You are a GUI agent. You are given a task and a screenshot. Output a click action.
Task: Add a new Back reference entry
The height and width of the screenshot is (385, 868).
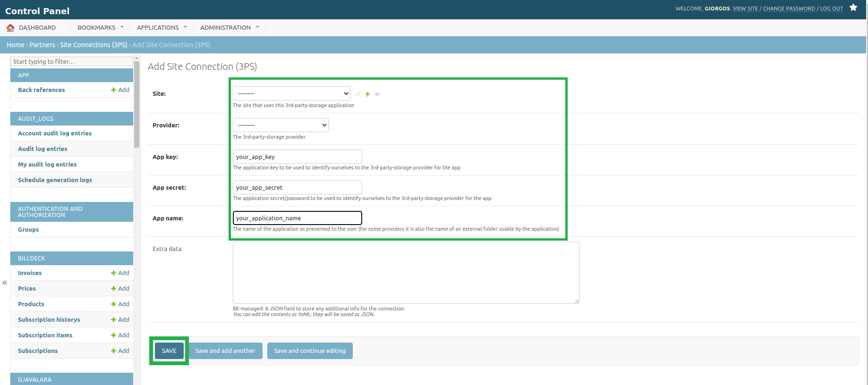[x=120, y=90]
